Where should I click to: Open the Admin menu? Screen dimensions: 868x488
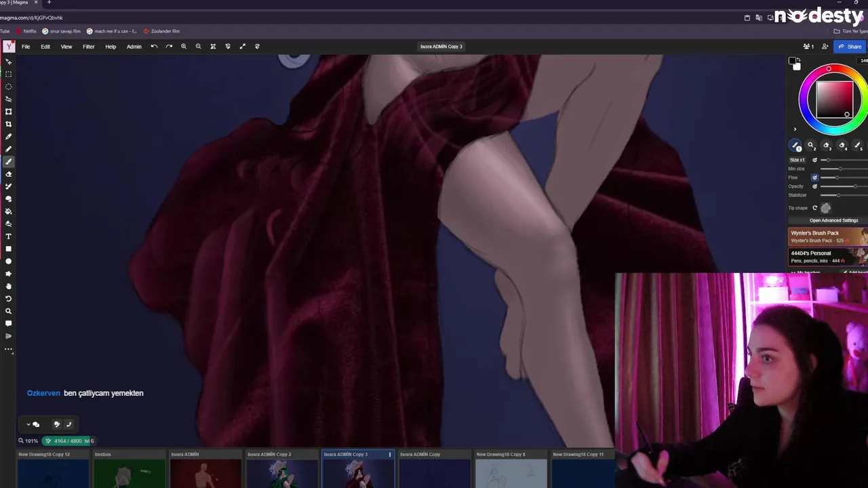coord(134,47)
